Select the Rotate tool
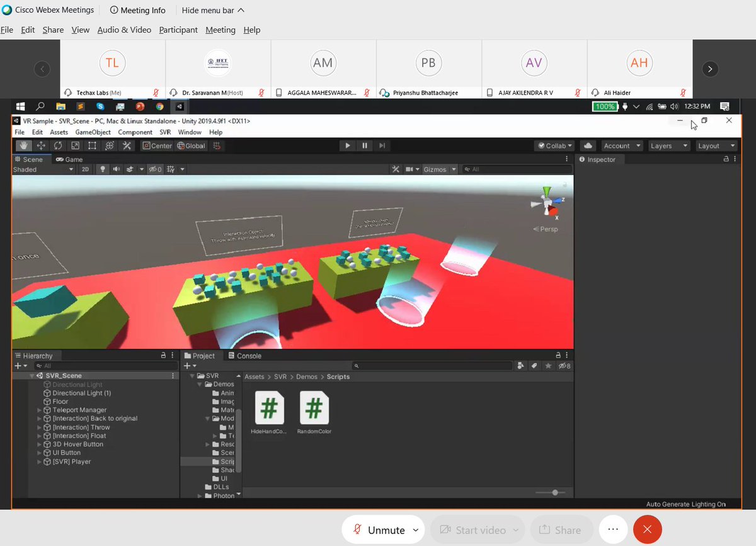The image size is (756, 546). pos(58,145)
